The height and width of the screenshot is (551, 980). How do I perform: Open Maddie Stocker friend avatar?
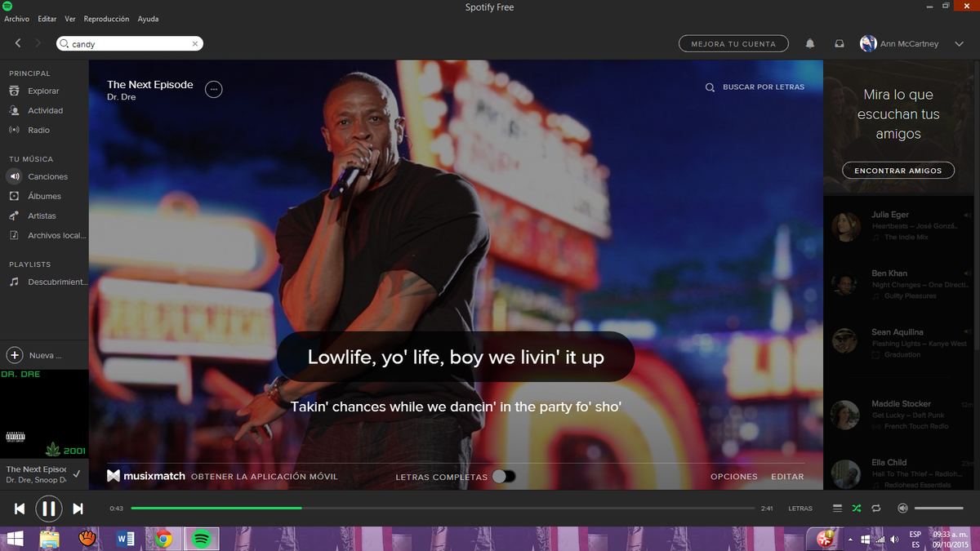coord(845,415)
